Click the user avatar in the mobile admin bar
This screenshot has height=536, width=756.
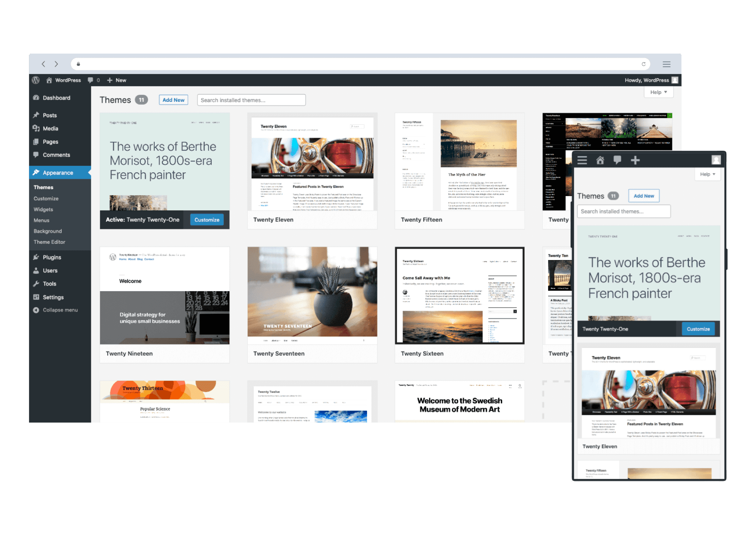[716, 160]
